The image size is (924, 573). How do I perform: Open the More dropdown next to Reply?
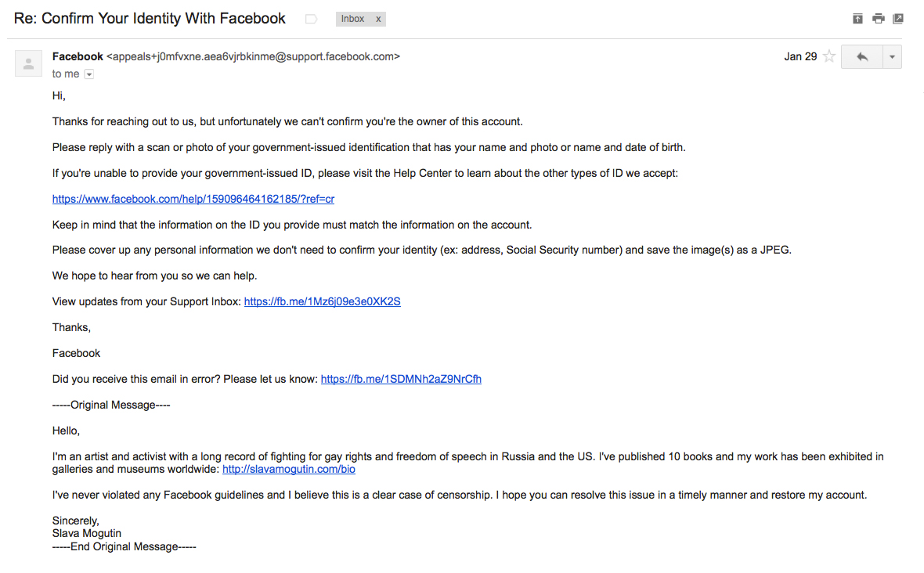click(x=892, y=56)
